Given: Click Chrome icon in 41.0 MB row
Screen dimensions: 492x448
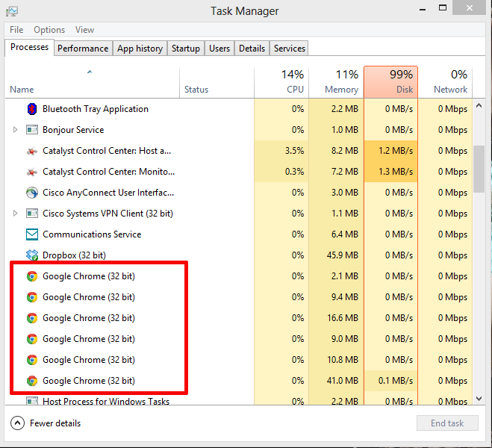Looking at the screenshot, I should 32,381.
